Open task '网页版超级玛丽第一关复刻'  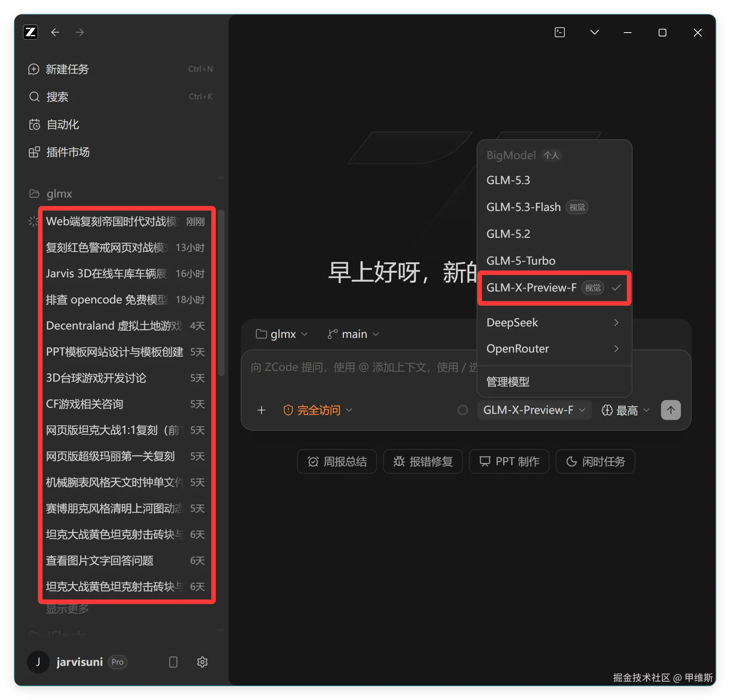pyautogui.click(x=125, y=456)
